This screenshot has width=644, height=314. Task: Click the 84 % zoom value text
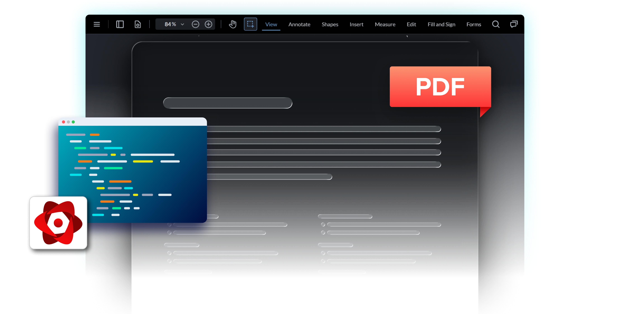click(170, 24)
